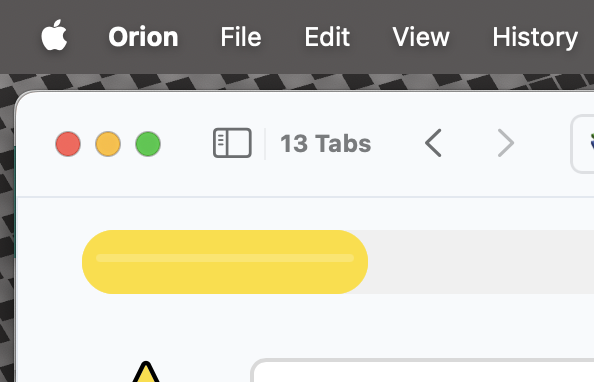Enter full screen with the green button
Image resolution: width=594 pixels, height=382 pixels.
point(148,144)
